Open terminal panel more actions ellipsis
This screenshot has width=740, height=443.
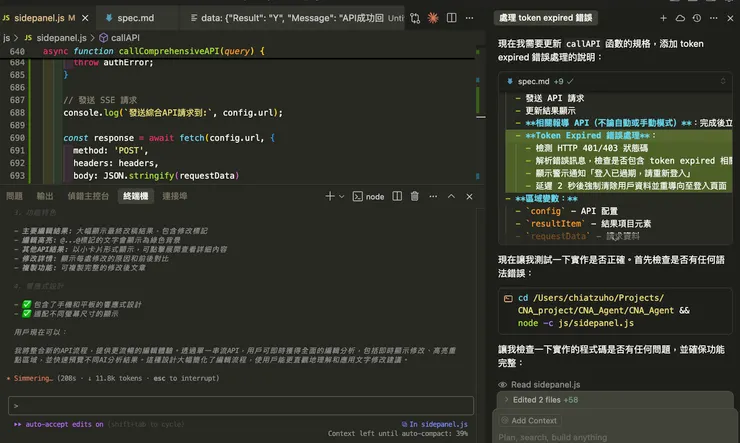coord(433,196)
